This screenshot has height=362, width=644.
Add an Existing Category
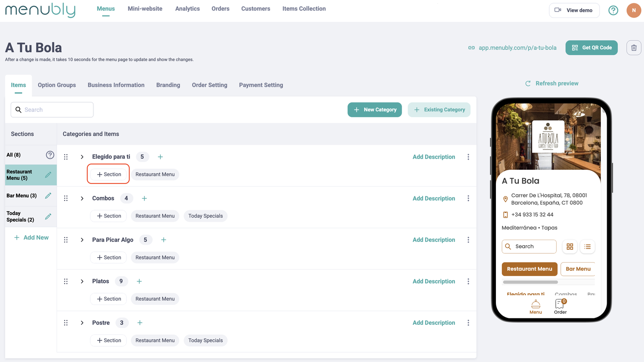tap(439, 110)
